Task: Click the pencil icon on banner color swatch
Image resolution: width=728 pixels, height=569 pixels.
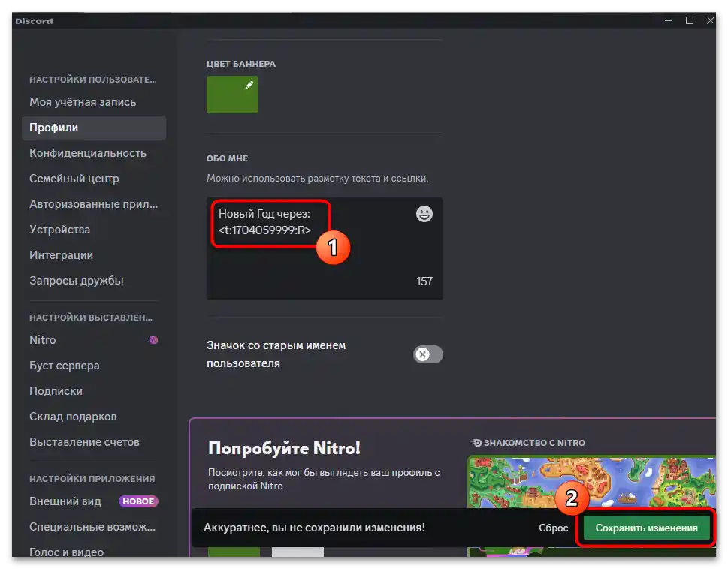Action: point(249,84)
